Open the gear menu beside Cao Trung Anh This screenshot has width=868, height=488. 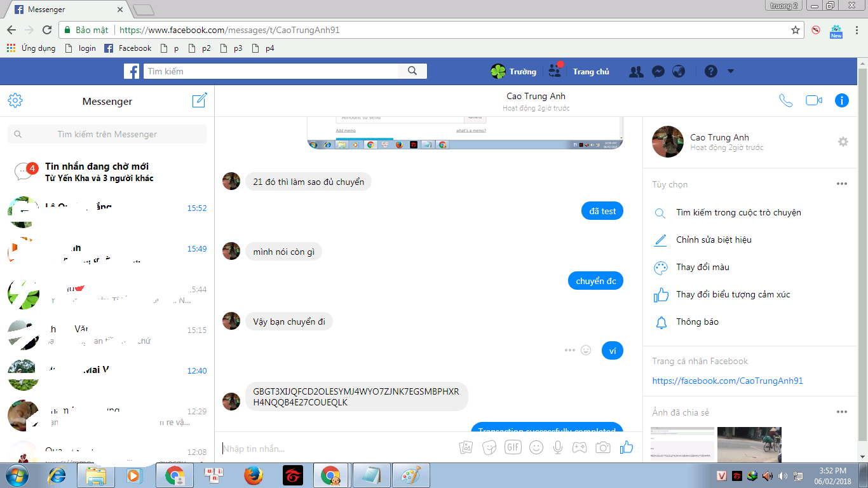[843, 142]
